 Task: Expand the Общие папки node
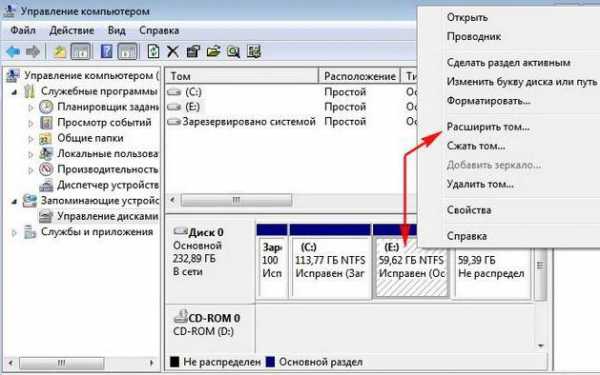(31, 139)
